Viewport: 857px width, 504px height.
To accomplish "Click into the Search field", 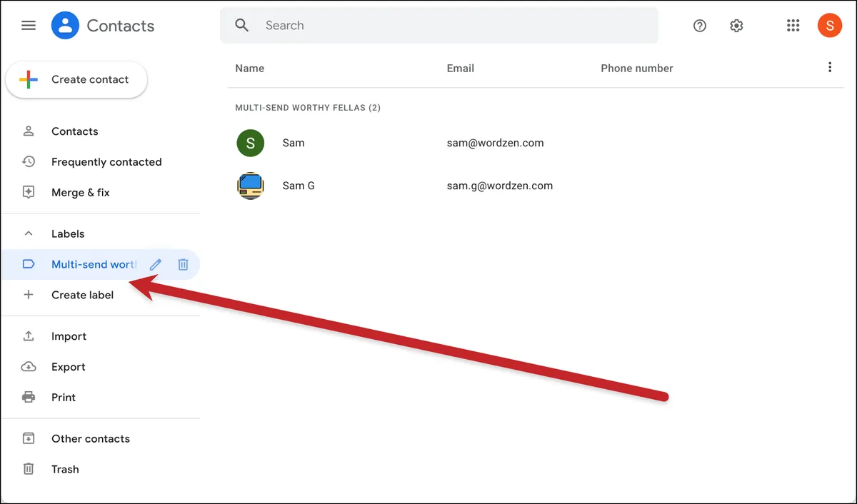I will click(439, 26).
